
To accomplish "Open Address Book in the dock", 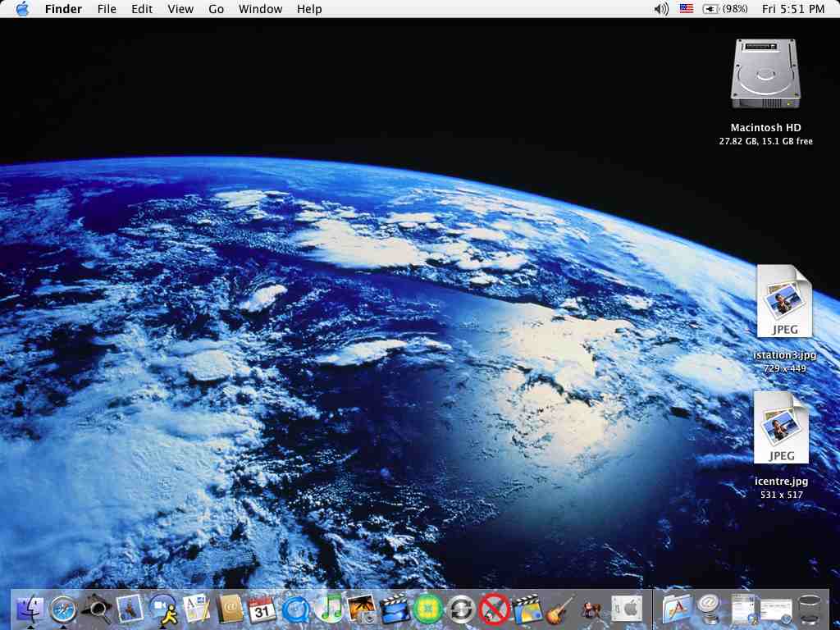I will [230, 609].
